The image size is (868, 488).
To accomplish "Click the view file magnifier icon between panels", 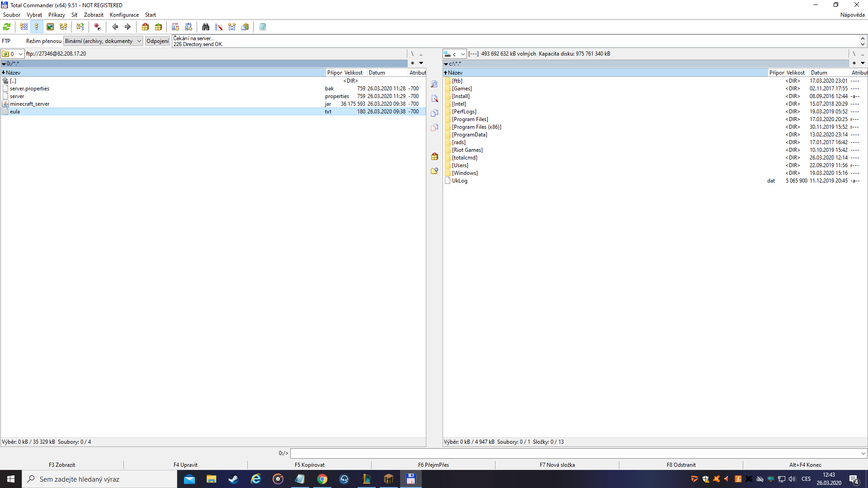I will 434,84.
